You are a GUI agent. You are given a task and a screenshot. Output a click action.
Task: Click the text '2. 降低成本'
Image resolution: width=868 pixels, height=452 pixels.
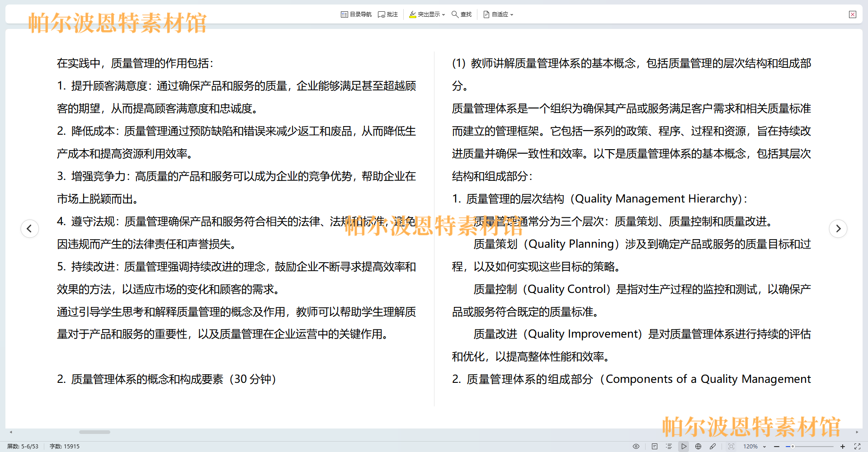point(86,131)
